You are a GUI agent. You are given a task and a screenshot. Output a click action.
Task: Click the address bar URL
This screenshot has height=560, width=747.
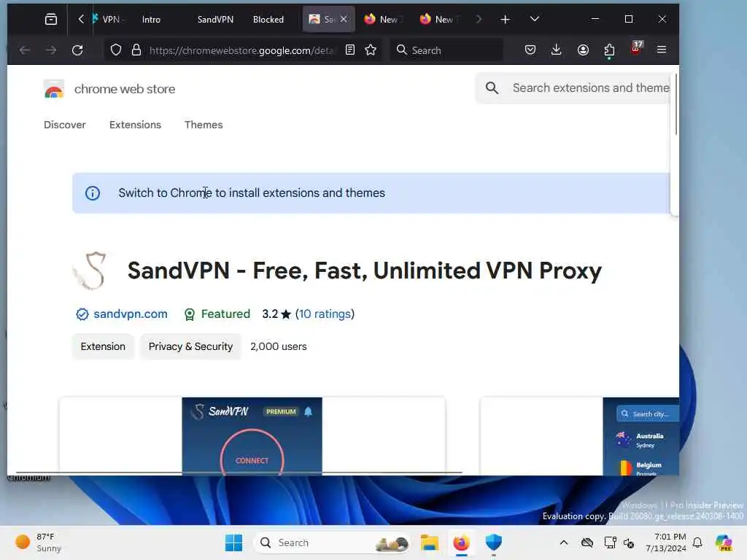[x=241, y=50]
